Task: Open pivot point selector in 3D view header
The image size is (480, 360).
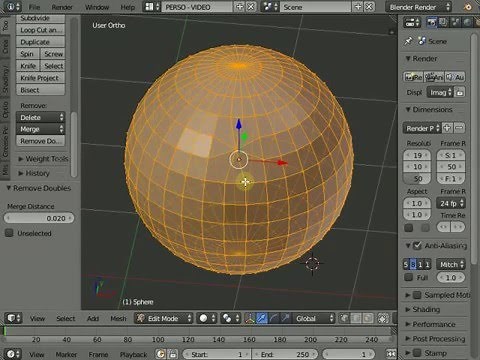Action: [x=231, y=318]
